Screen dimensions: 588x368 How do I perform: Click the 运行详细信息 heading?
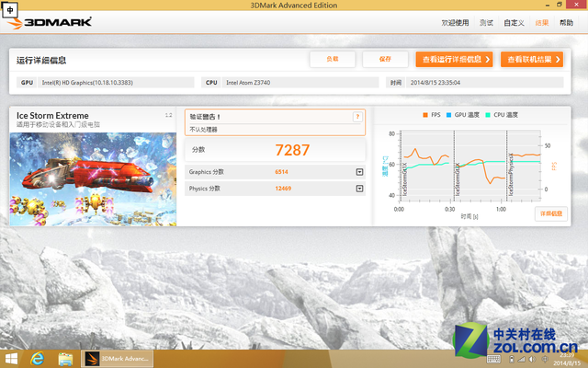pos(41,60)
